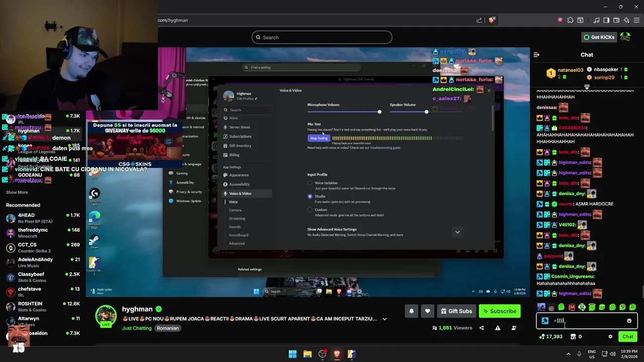This screenshot has width=644, height=362.
Task: Share the stream using the share icon
Action: coord(481,328)
